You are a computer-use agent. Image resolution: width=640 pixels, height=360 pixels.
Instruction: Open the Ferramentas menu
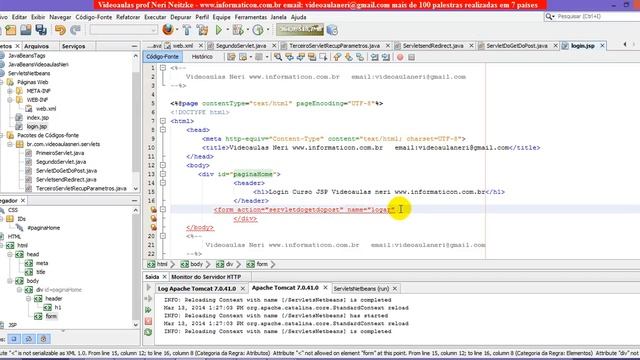tap(251, 17)
